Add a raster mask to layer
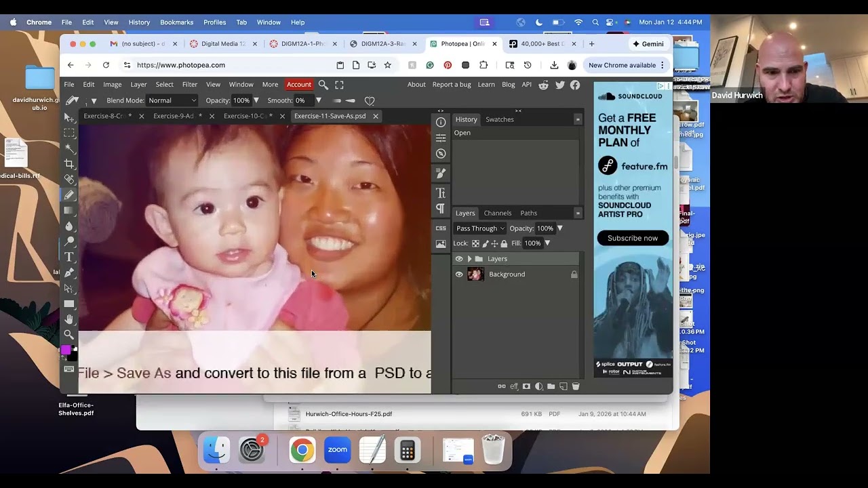This screenshot has height=488, width=868. (526, 386)
